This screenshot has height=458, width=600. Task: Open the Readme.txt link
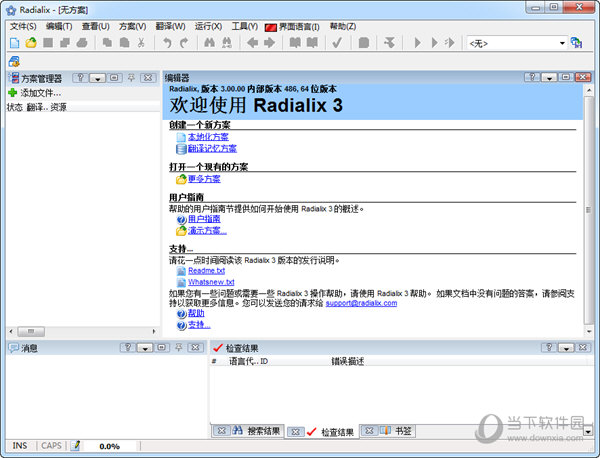(x=206, y=271)
